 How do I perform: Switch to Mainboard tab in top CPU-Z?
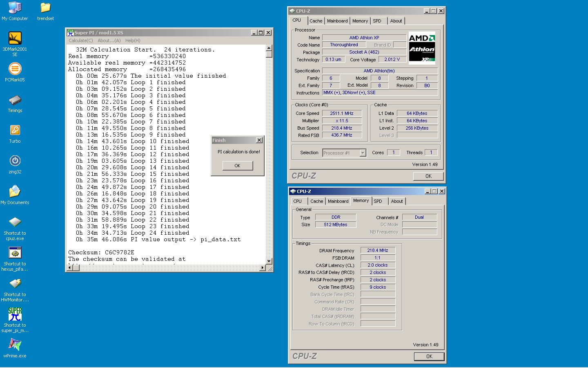pyautogui.click(x=337, y=21)
